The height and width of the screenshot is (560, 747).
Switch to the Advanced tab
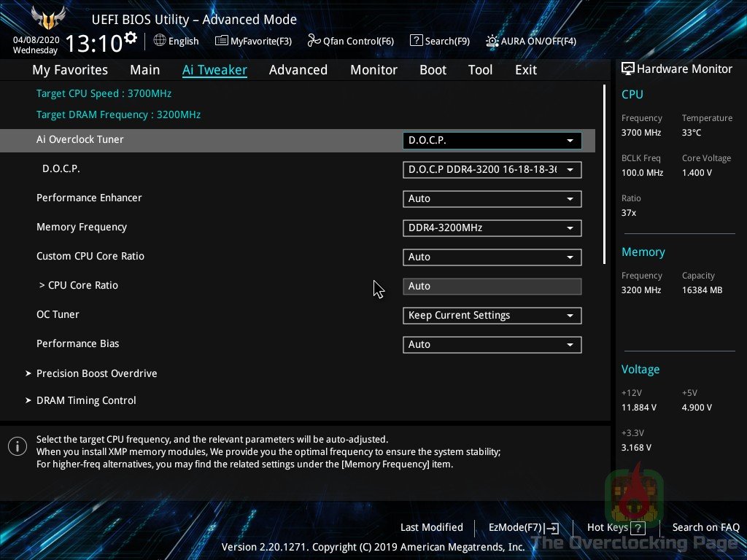click(298, 70)
